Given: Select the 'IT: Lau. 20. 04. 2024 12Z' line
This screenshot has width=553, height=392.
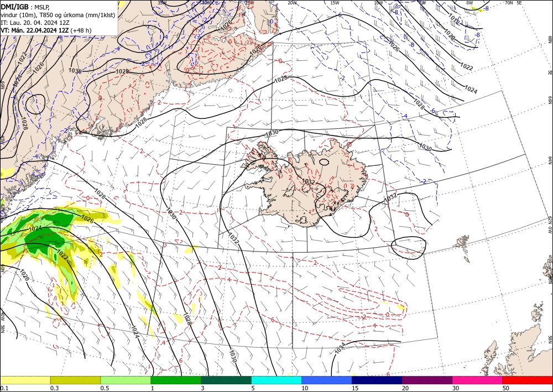Looking at the screenshot, I should [36, 23].
